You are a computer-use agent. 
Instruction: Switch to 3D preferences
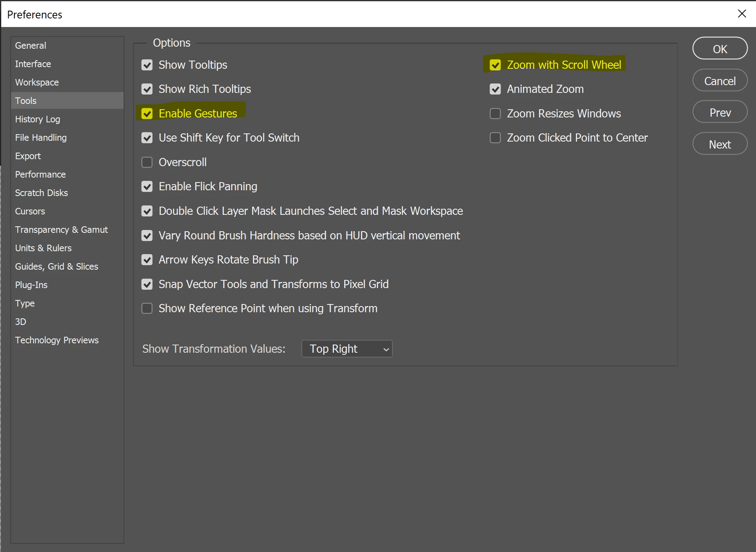(67, 322)
